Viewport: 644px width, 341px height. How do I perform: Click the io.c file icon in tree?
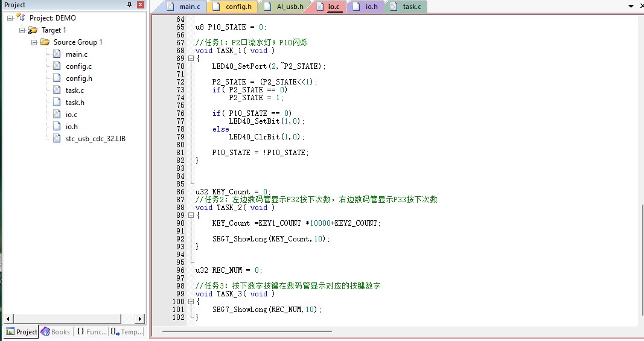pyautogui.click(x=57, y=114)
